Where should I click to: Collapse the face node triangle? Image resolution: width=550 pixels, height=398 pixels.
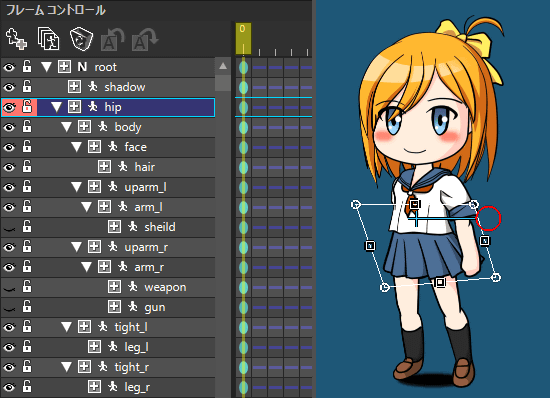(x=76, y=147)
